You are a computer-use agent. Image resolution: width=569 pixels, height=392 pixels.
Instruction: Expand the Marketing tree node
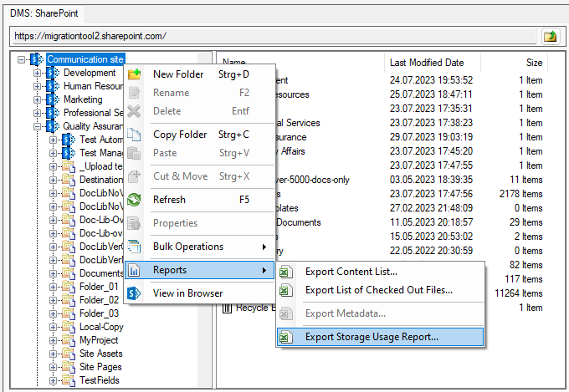click(x=37, y=99)
